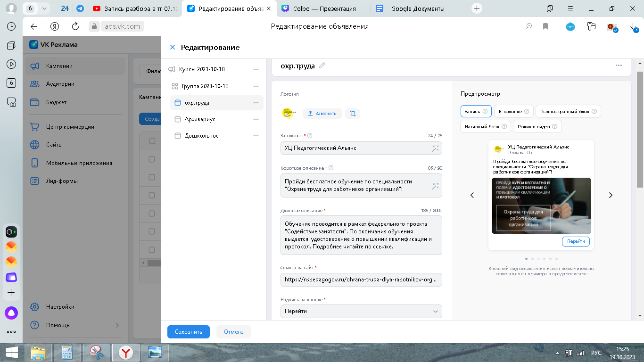This screenshot has height=362, width=644.
Task: Click the pencil icon next to охр.труда
Action: (322, 66)
